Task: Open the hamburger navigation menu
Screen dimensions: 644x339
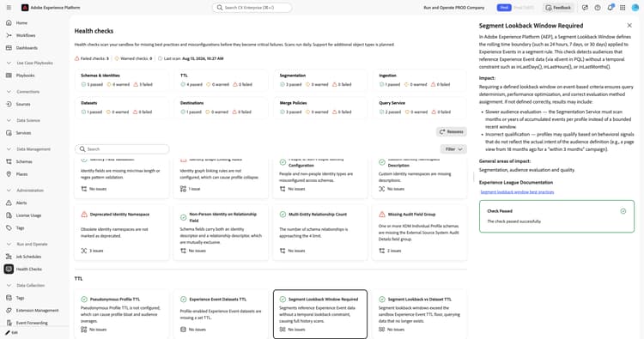Action: [9, 8]
